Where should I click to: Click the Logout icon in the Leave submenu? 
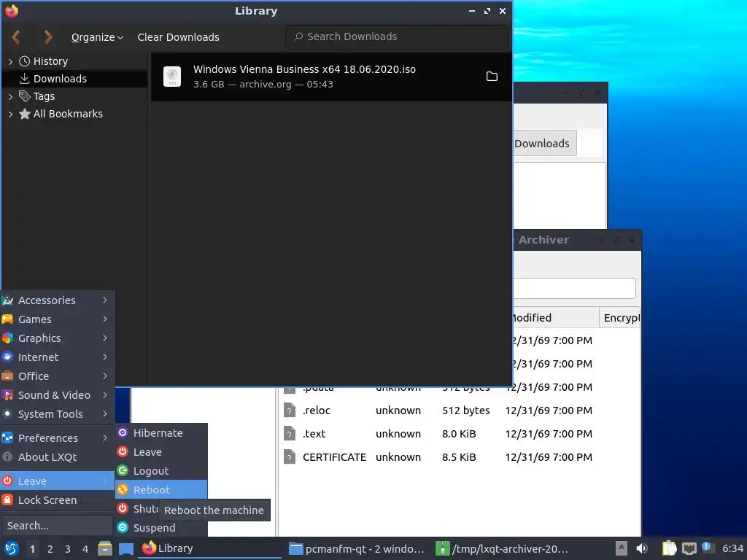[x=123, y=470]
